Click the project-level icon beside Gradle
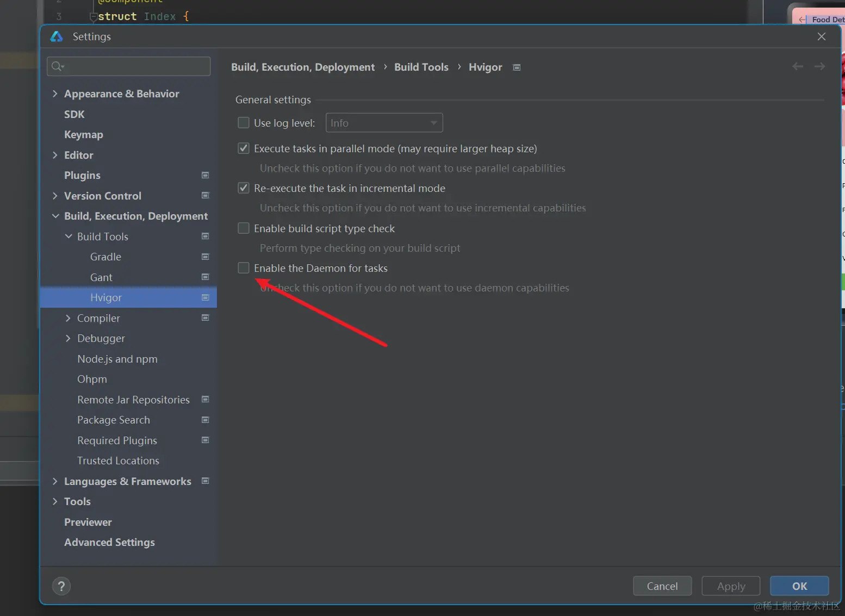The width and height of the screenshot is (845, 616). [206, 257]
